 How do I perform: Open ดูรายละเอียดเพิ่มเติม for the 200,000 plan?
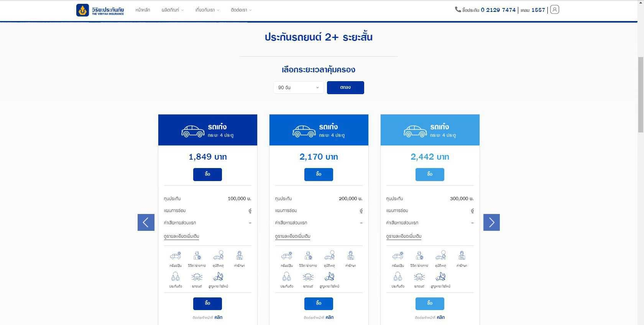(292, 236)
